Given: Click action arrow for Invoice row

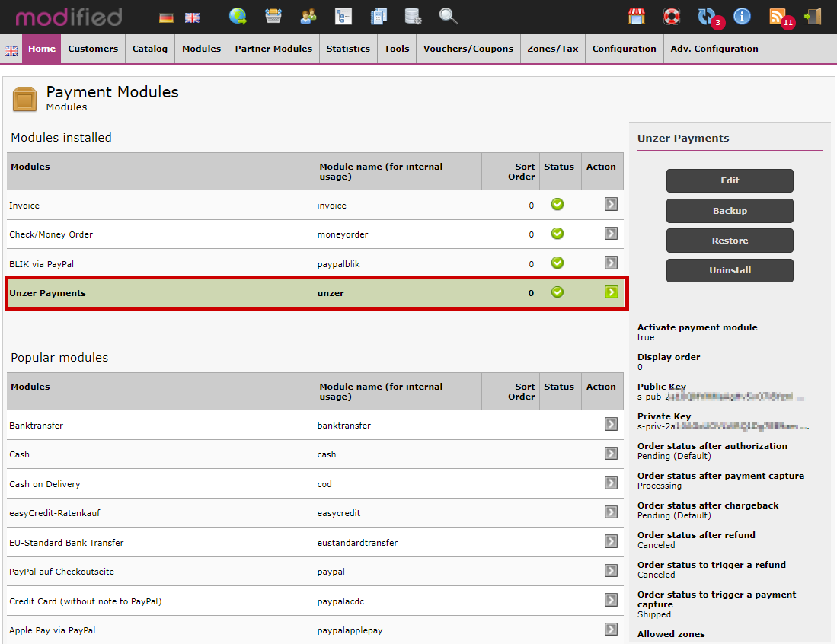Looking at the screenshot, I should coord(612,204).
